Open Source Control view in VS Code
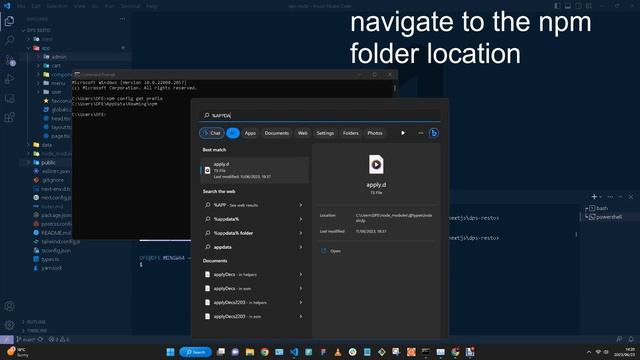Screen dimensions: 640x360 point(9,60)
